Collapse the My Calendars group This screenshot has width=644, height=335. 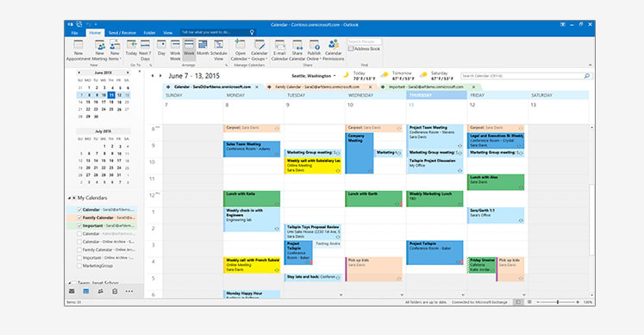click(x=70, y=198)
